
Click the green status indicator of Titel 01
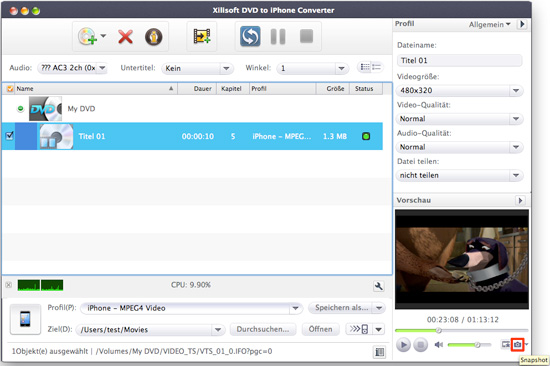click(x=366, y=136)
